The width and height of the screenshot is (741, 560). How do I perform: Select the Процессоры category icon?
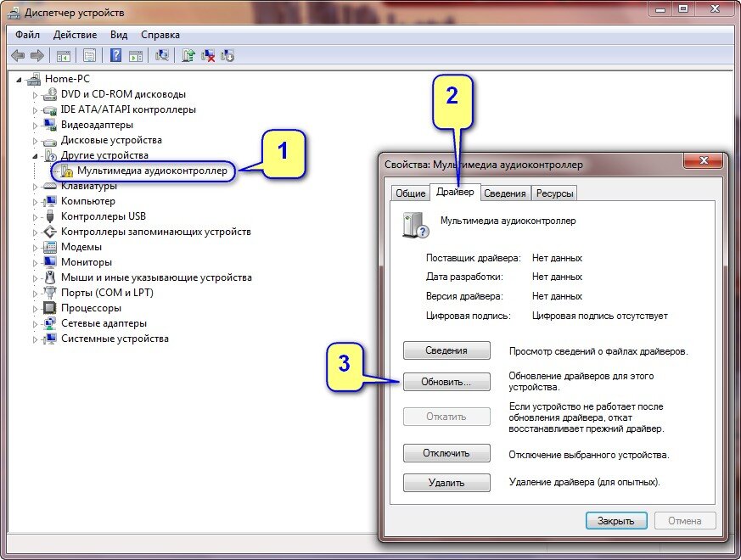point(49,308)
